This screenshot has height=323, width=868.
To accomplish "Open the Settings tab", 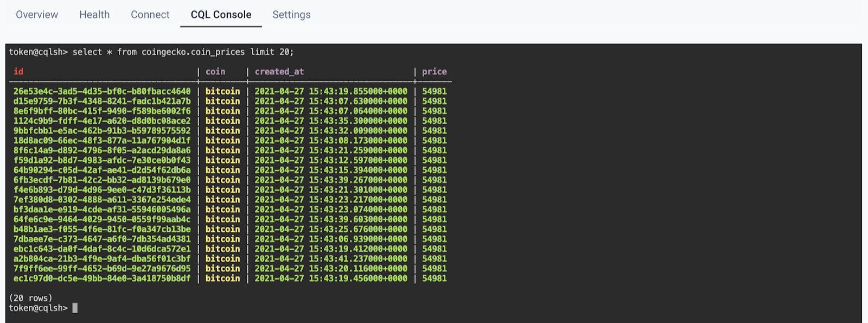I will [291, 15].
